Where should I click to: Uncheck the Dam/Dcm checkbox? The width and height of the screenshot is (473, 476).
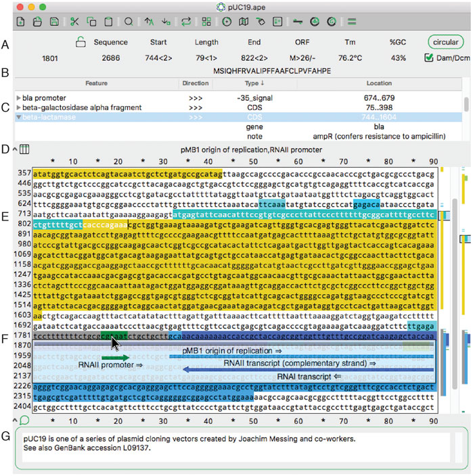[x=428, y=57]
